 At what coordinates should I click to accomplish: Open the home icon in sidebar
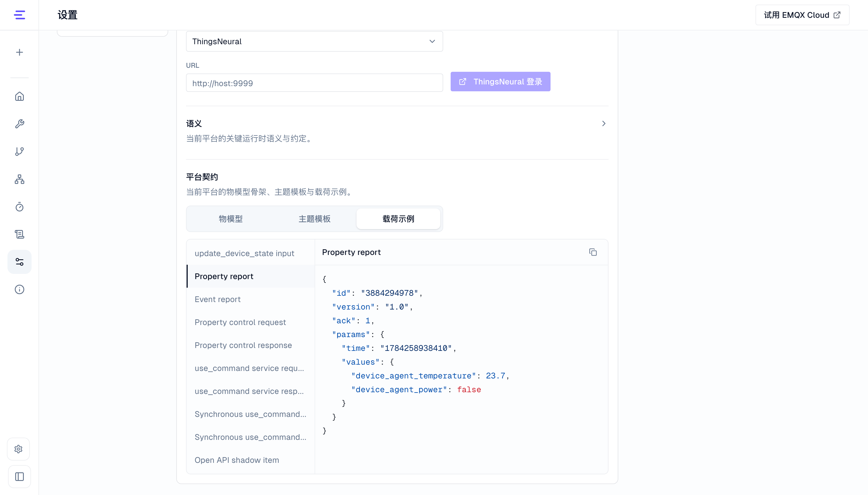coord(19,96)
